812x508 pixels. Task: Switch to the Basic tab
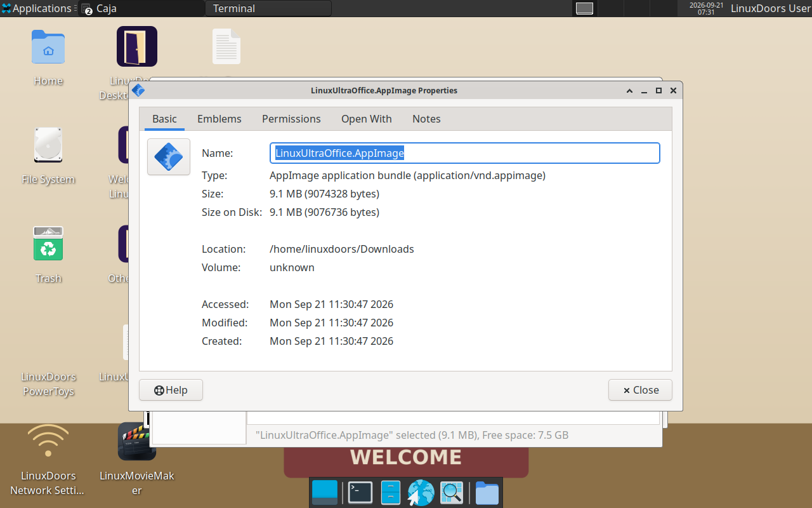[165, 119]
